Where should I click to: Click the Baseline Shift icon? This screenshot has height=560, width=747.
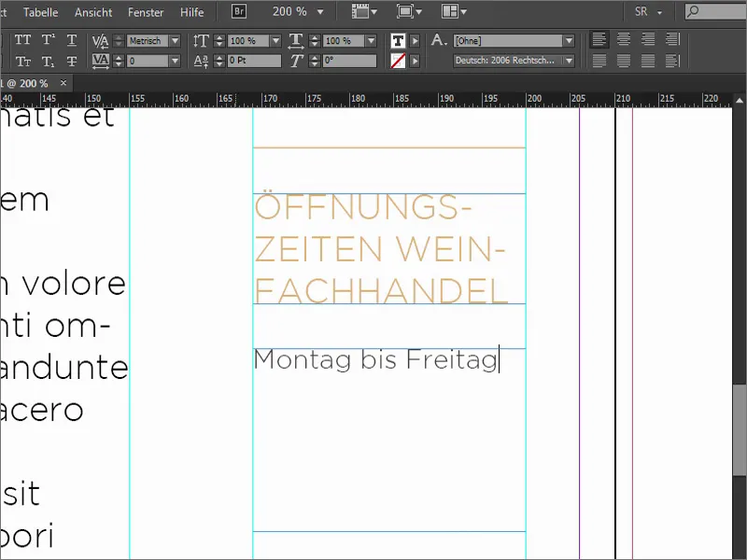(201, 61)
